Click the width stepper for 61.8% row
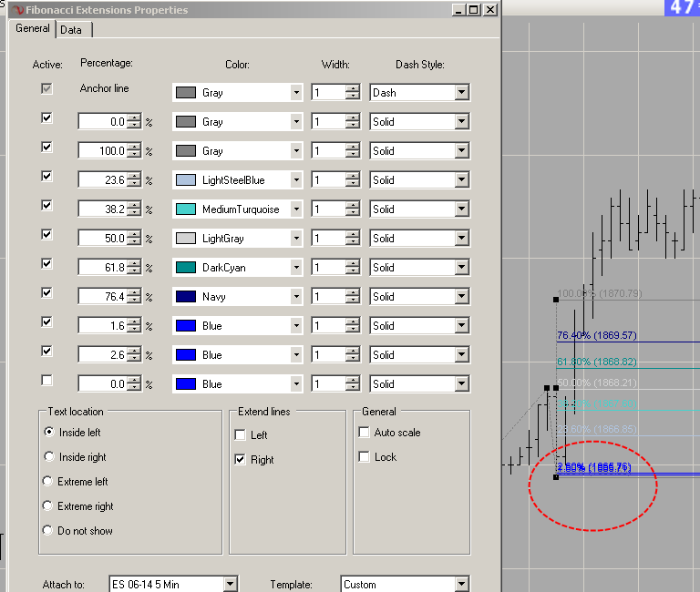 coord(352,268)
